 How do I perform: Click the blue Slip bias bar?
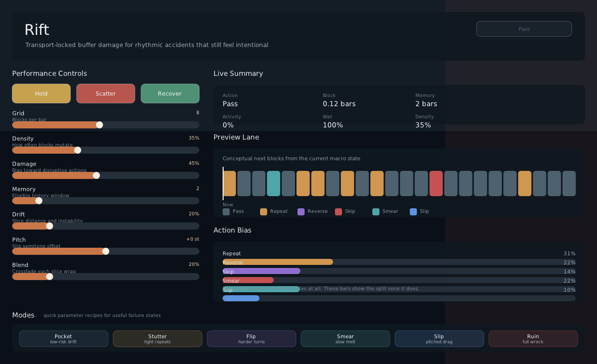pos(241,298)
